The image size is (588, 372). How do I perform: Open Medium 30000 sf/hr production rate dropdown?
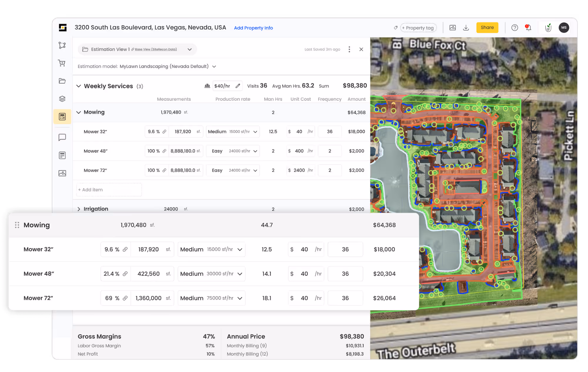211,274
